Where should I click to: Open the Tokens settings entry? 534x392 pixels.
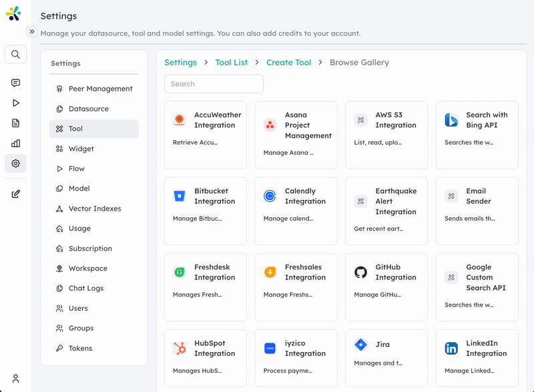[80, 348]
